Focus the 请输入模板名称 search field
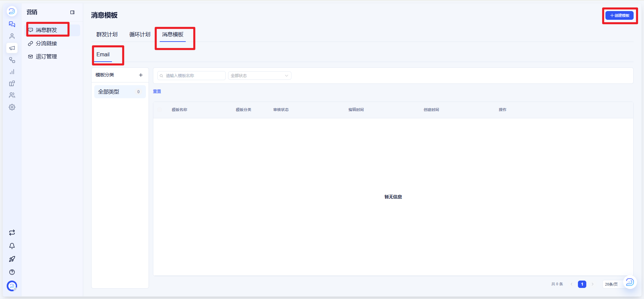The height and width of the screenshot is (299, 644). point(192,76)
